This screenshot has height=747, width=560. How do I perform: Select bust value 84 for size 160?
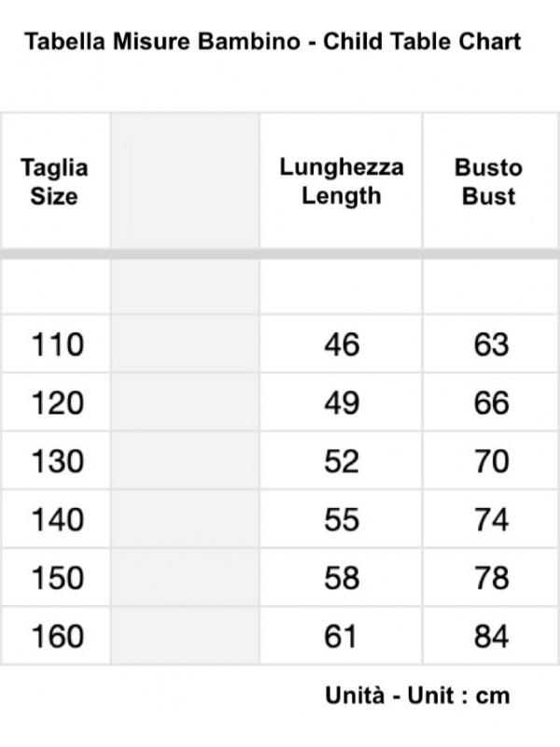point(492,636)
